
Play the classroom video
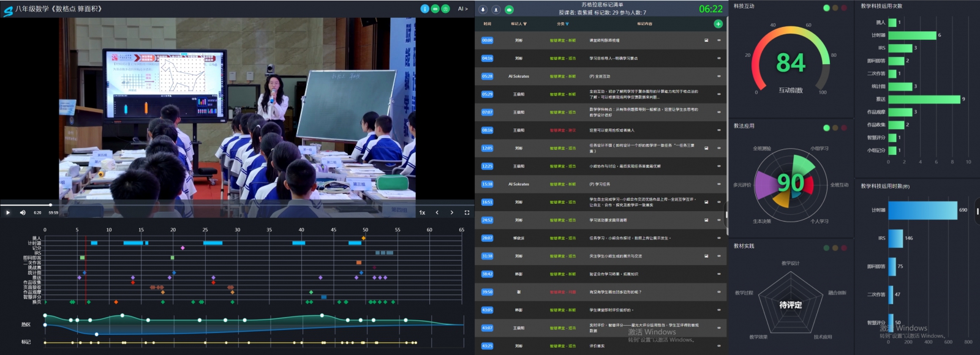pos(8,212)
